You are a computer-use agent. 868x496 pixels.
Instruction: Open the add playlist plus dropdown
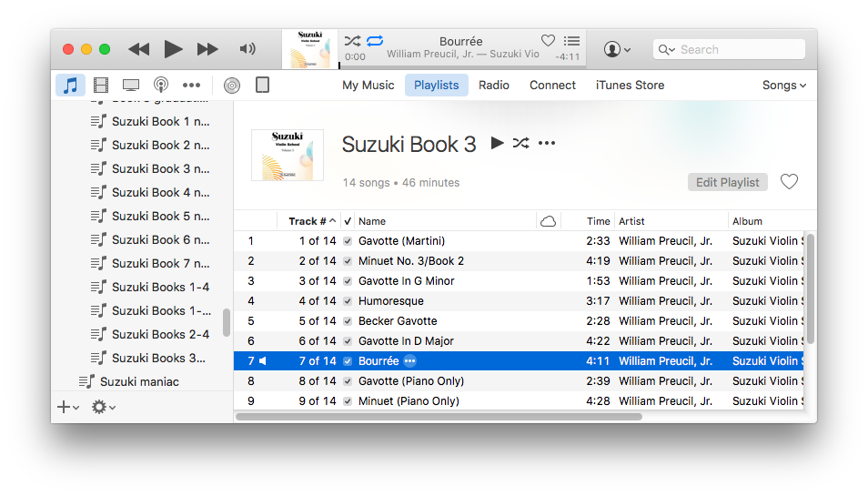point(68,407)
